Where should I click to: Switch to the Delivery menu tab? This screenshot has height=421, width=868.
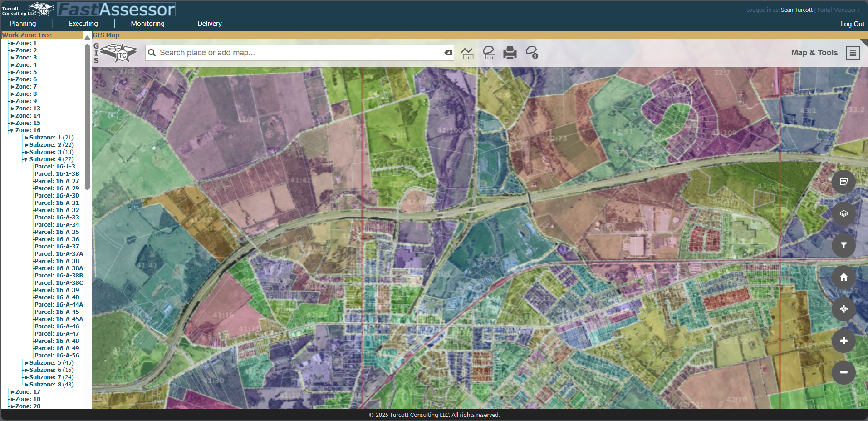[x=209, y=24]
